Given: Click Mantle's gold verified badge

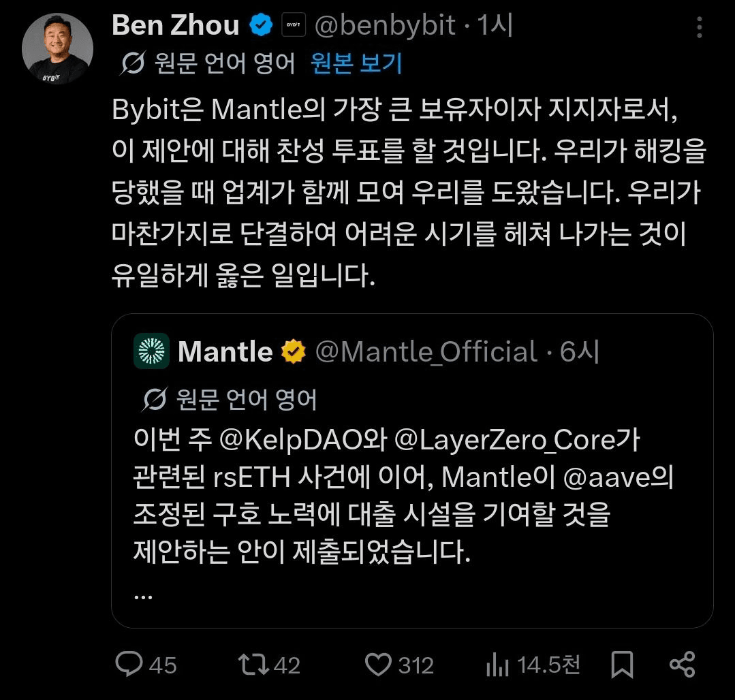Looking at the screenshot, I should (294, 352).
